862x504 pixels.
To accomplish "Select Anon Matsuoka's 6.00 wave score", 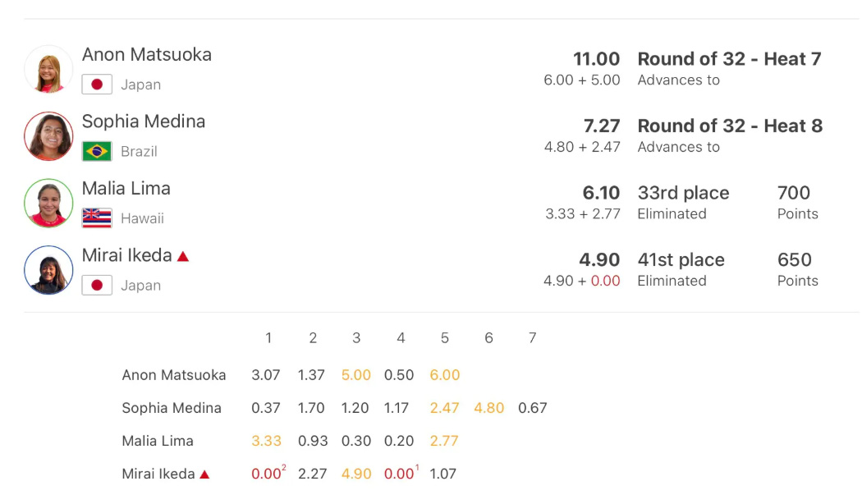I will pyautogui.click(x=444, y=375).
